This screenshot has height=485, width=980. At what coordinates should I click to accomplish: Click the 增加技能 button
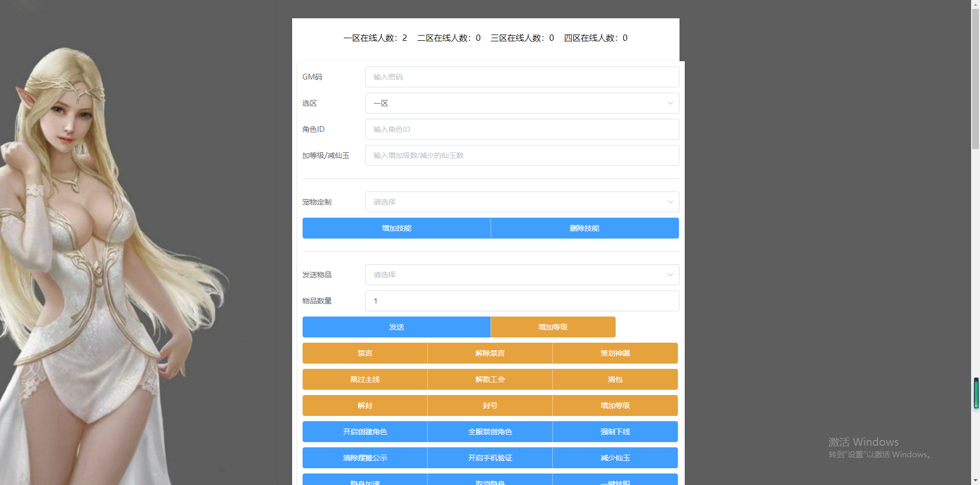pyautogui.click(x=396, y=228)
